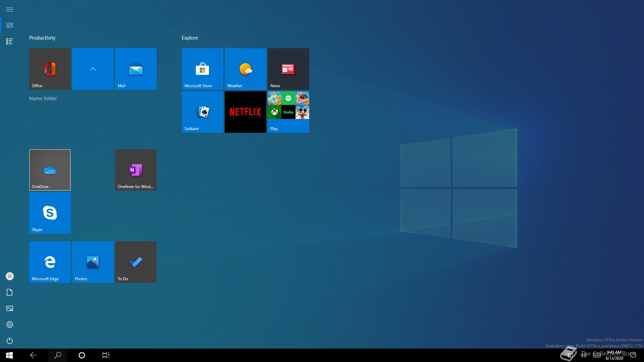Screen dimensions: 644x362
Task: Open the News tile
Action: point(288,69)
